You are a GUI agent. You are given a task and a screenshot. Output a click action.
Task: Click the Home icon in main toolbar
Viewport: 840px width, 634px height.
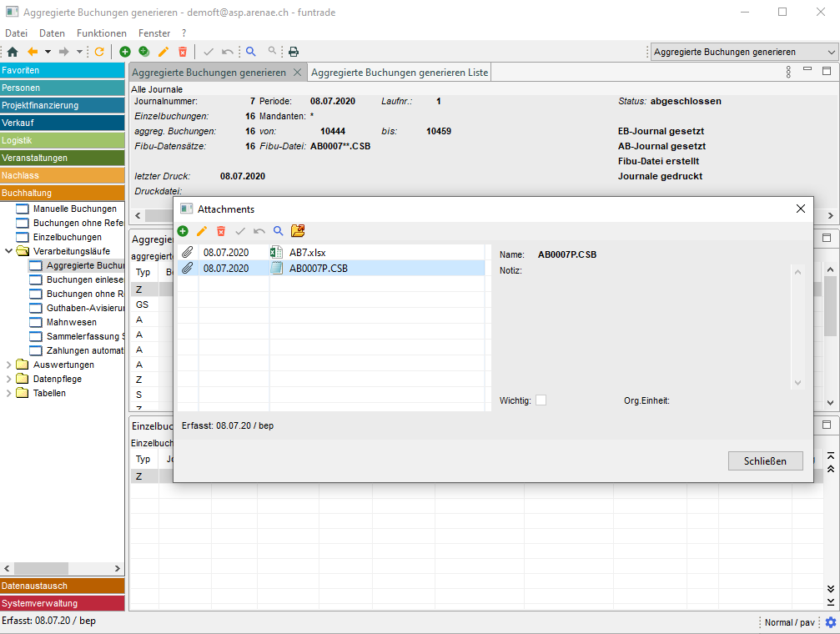(x=12, y=52)
